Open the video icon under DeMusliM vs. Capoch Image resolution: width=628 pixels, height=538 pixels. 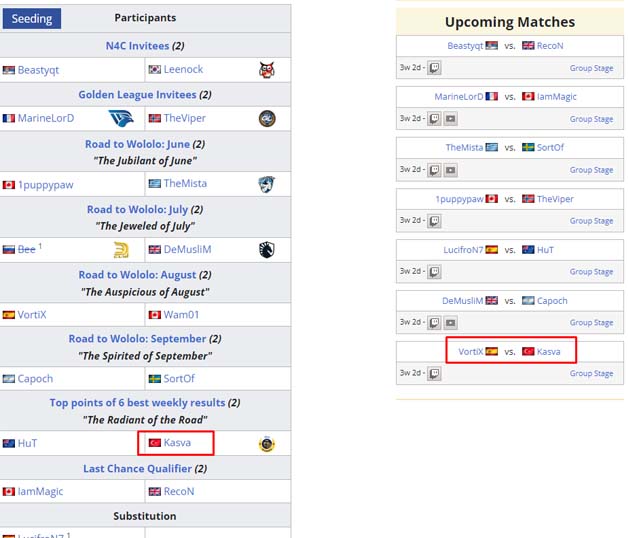click(x=451, y=322)
